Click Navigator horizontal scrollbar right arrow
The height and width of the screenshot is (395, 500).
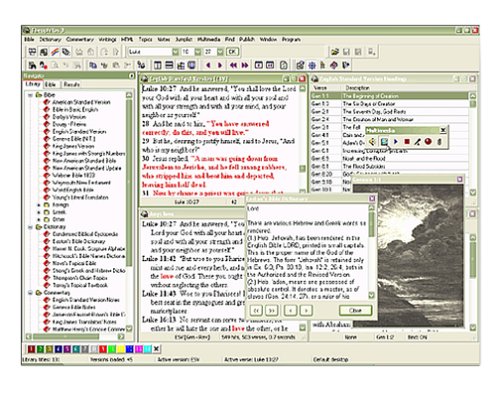point(121,337)
